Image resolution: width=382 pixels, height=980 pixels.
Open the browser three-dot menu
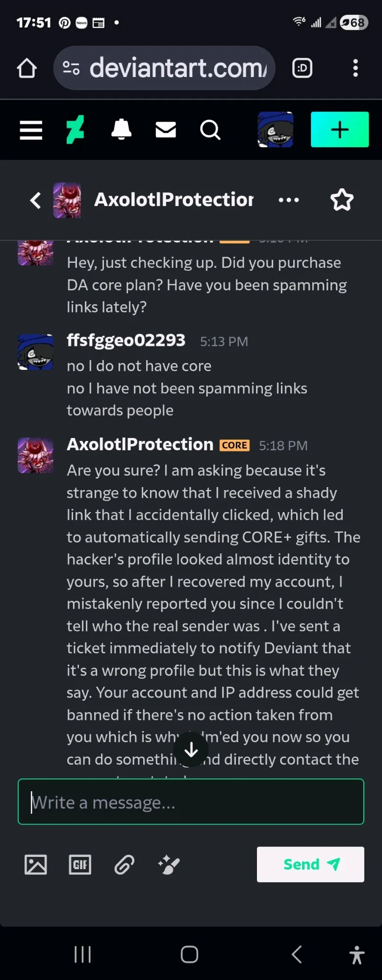[x=356, y=68]
